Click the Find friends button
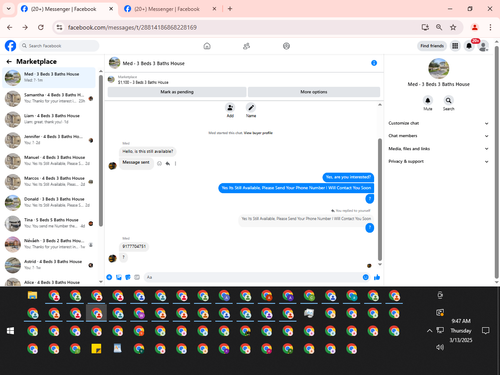Viewport: 500px width, 375px height. click(x=432, y=46)
